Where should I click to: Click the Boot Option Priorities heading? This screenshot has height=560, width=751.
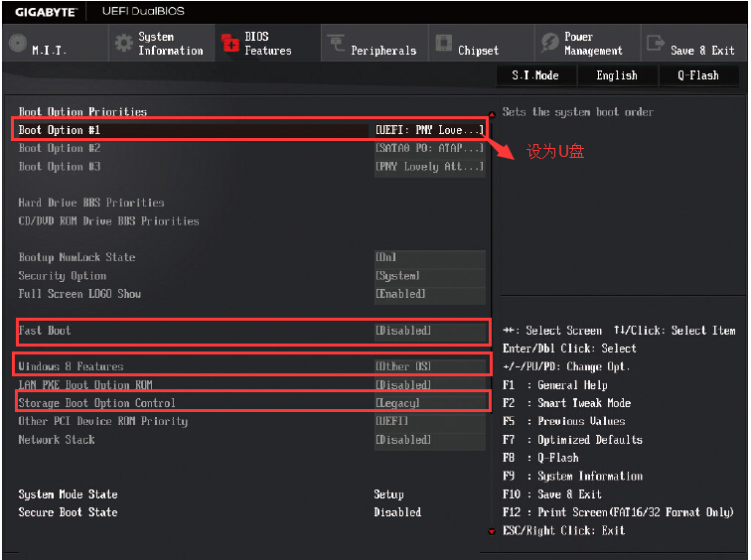point(82,111)
